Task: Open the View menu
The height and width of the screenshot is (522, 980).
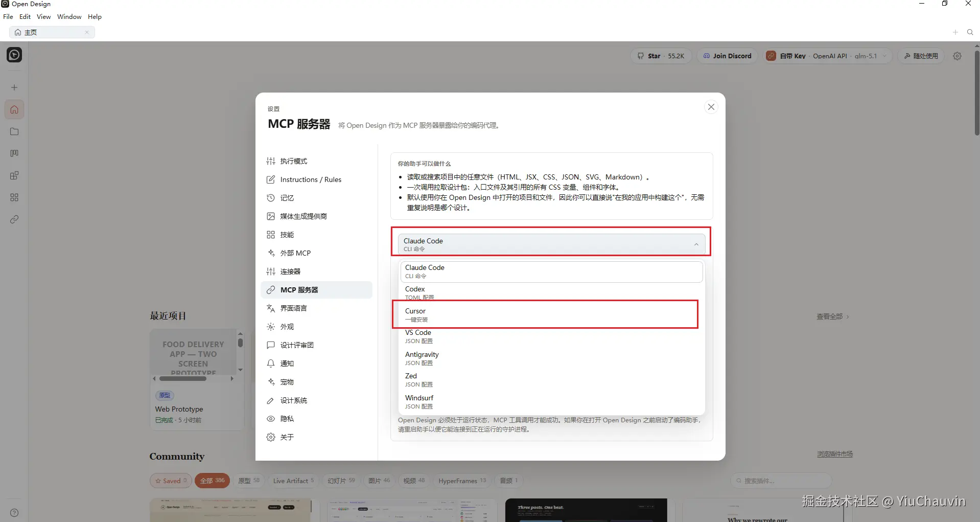Action: 44,17
